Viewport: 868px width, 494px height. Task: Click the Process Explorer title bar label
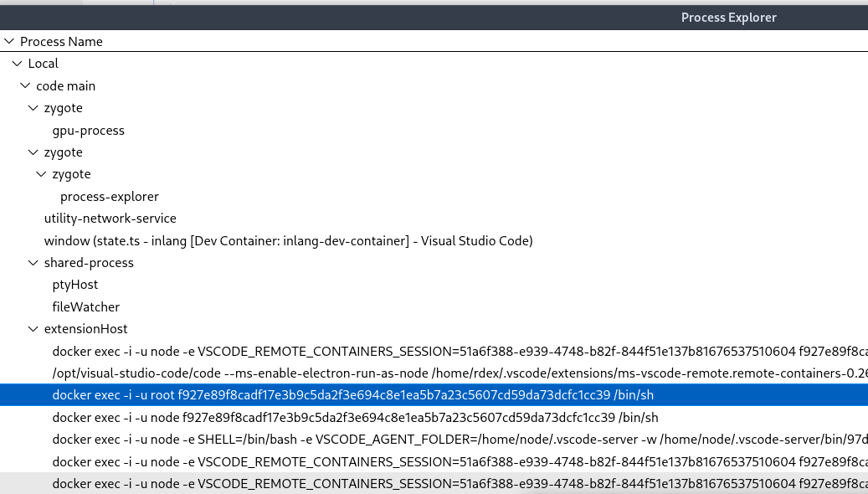tap(728, 17)
